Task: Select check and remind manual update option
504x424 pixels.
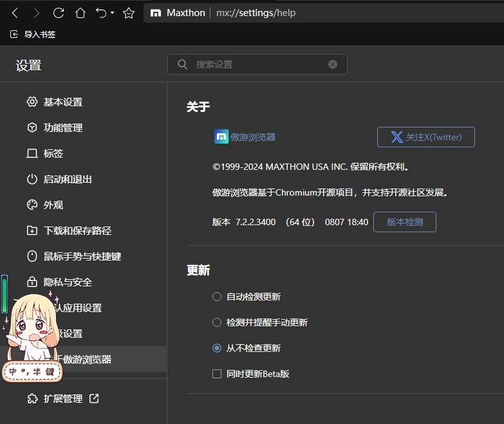Action: tap(217, 322)
